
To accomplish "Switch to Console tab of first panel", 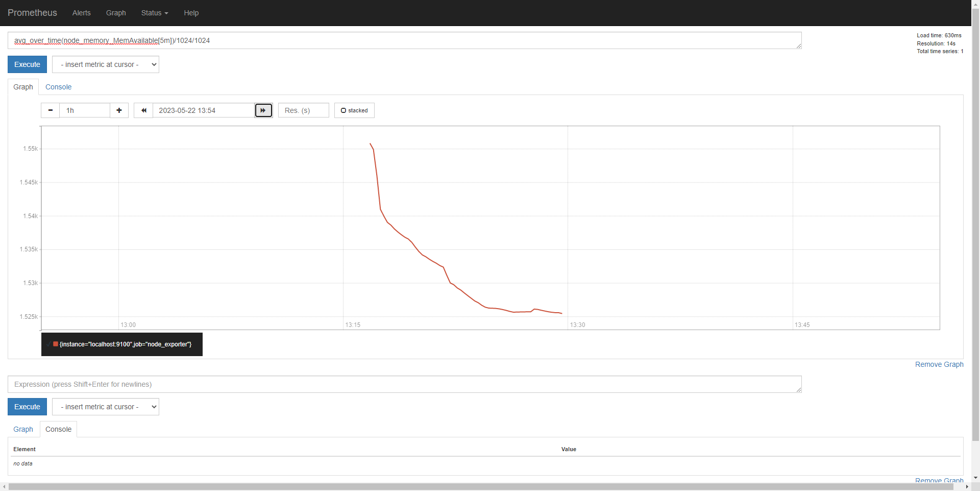I will [x=58, y=87].
